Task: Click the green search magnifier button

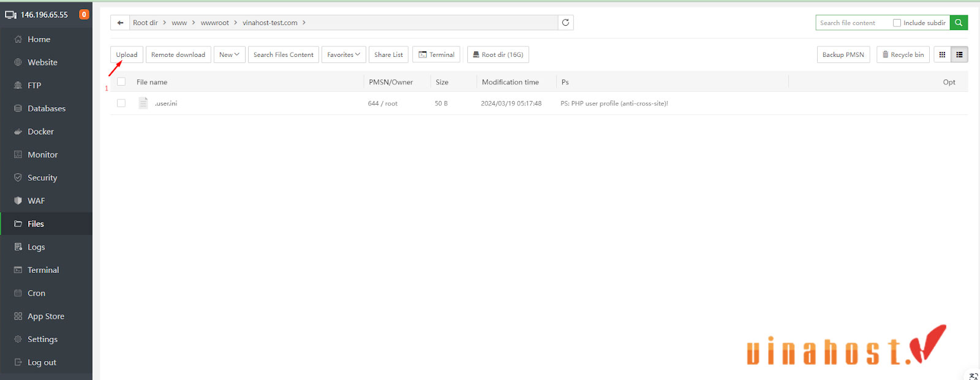Action: [959, 23]
